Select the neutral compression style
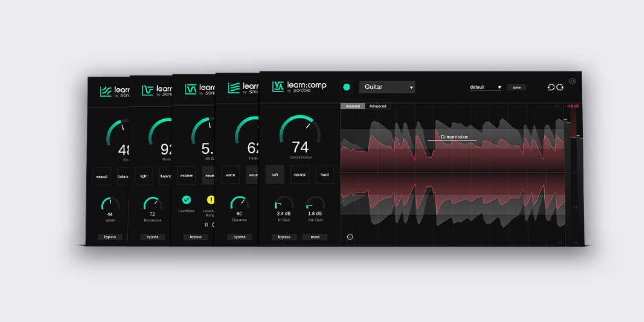 [x=299, y=174]
